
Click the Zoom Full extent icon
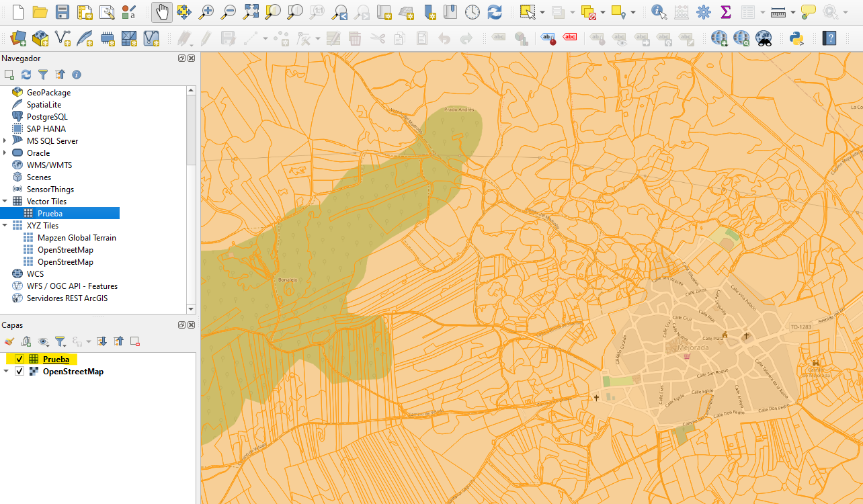pos(251,11)
